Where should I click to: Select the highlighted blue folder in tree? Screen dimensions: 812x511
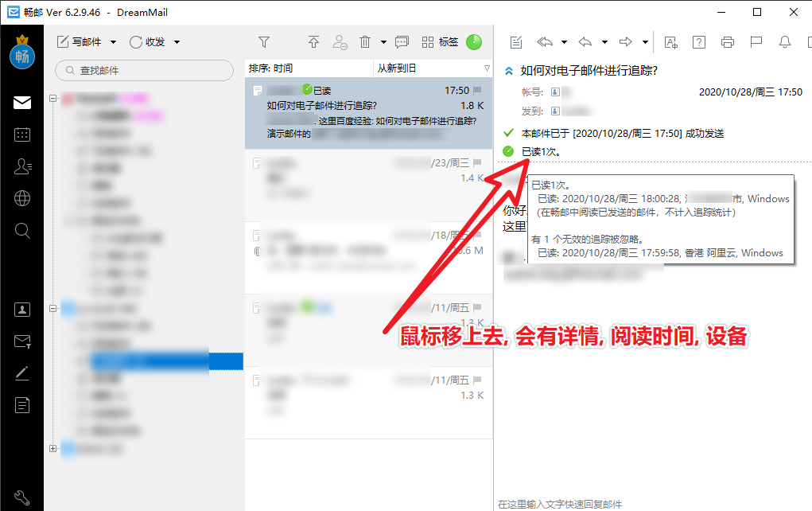coord(165,361)
